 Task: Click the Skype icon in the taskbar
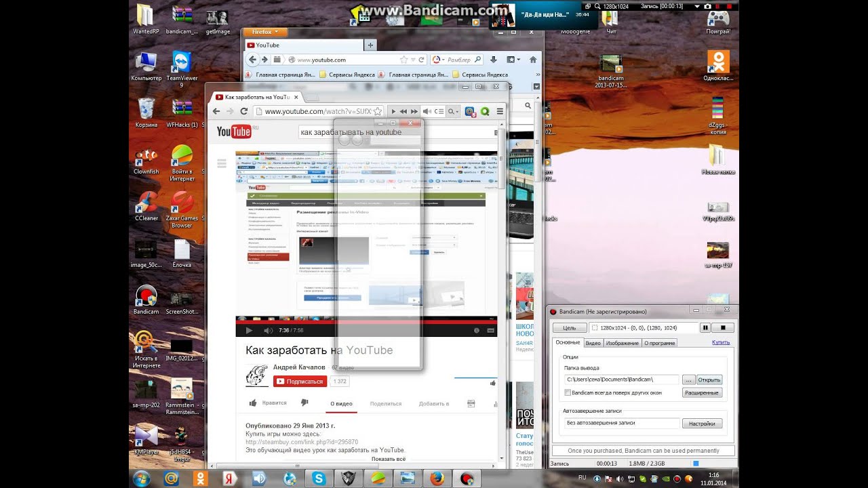[319, 478]
